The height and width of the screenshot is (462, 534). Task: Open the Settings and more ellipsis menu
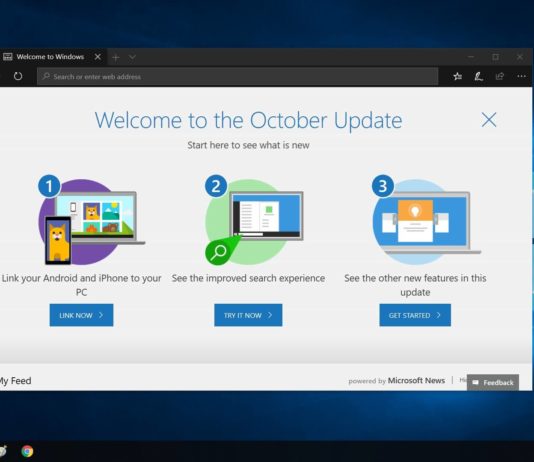click(521, 76)
